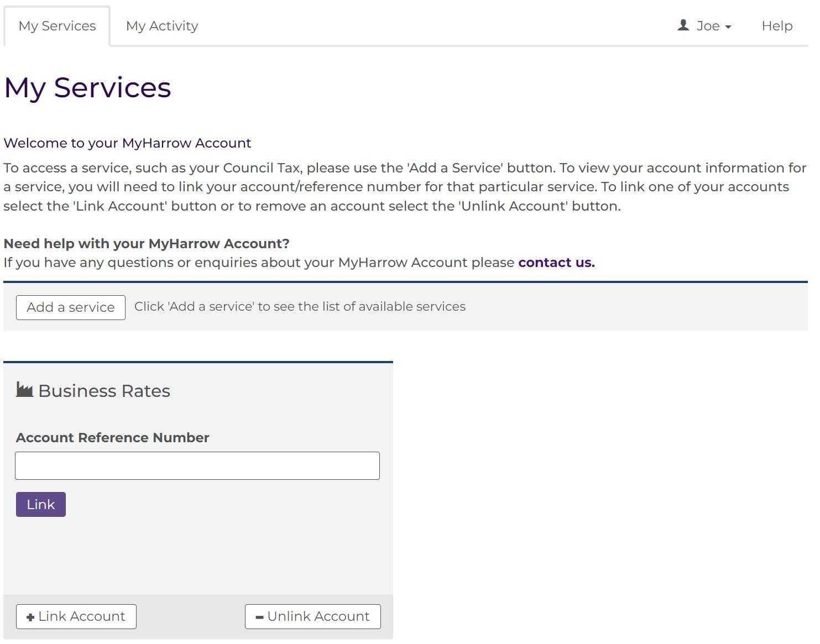820x644 pixels.
Task: Switch to the My Services tab
Action: pos(57,26)
